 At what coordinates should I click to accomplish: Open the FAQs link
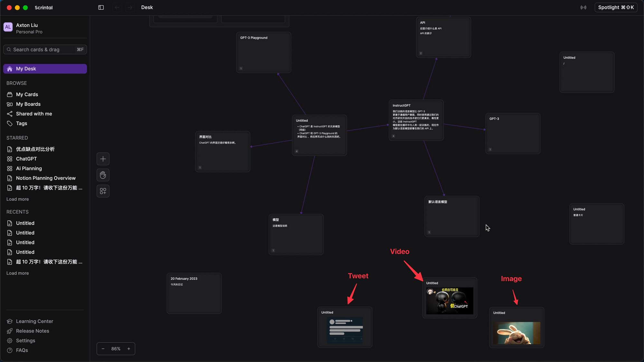pos(22,350)
